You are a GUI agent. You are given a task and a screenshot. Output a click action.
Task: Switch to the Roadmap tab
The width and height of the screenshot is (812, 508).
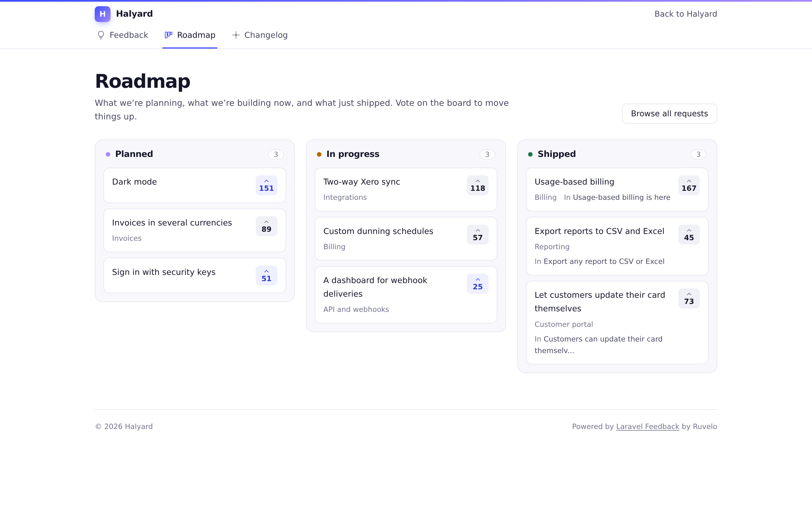pyautogui.click(x=190, y=35)
